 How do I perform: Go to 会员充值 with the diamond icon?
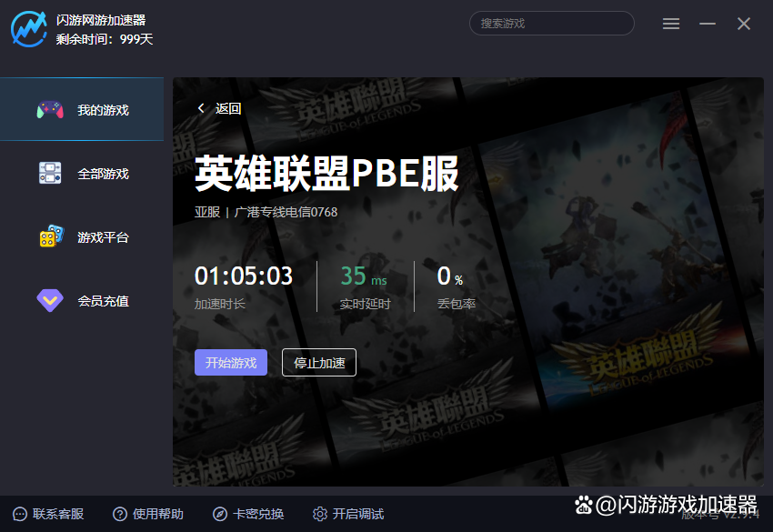[82, 301]
